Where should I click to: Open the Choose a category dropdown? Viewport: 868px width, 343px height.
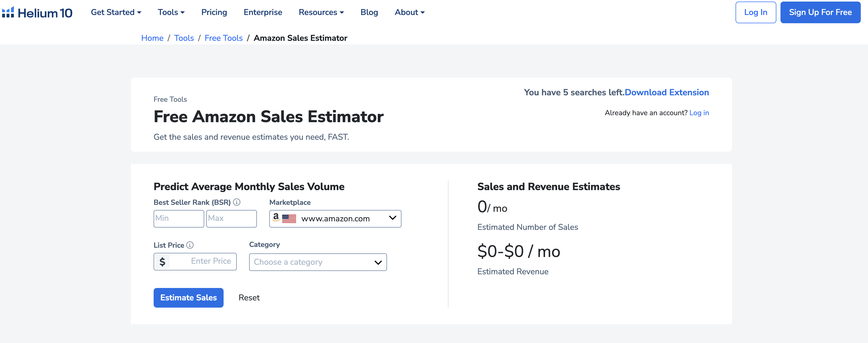click(317, 262)
